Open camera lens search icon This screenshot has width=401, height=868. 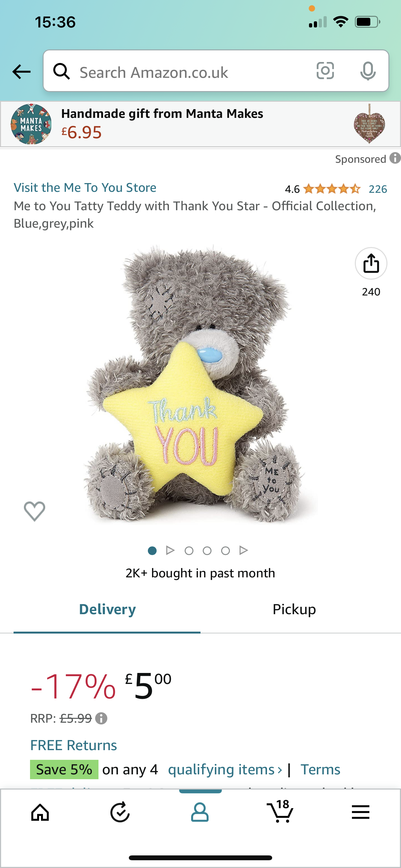tap(325, 71)
